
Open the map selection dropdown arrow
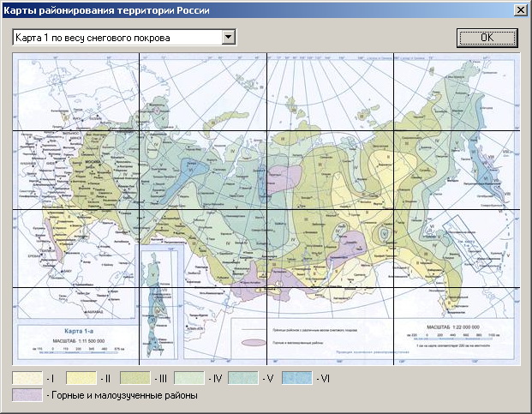(229, 37)
